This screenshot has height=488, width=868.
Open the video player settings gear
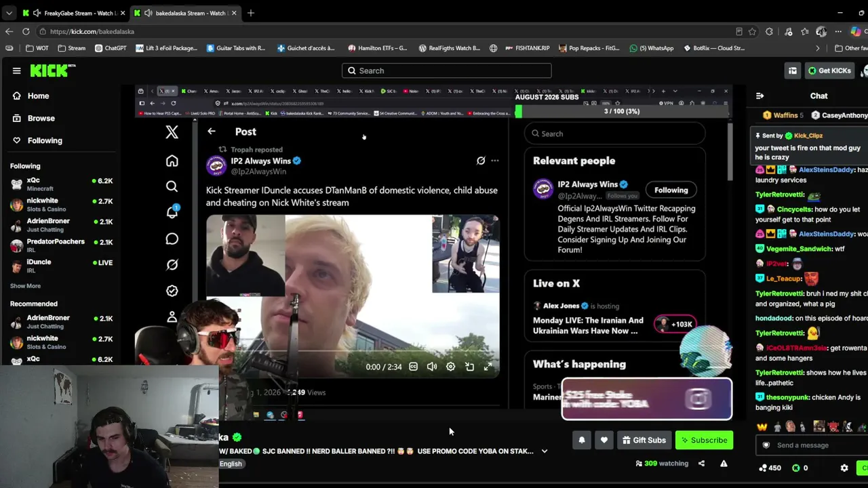tap(450, 367)
